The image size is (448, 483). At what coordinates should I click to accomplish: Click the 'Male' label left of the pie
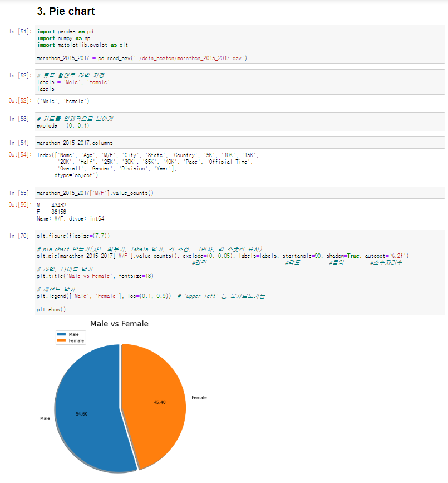click(x=45, y=418)
